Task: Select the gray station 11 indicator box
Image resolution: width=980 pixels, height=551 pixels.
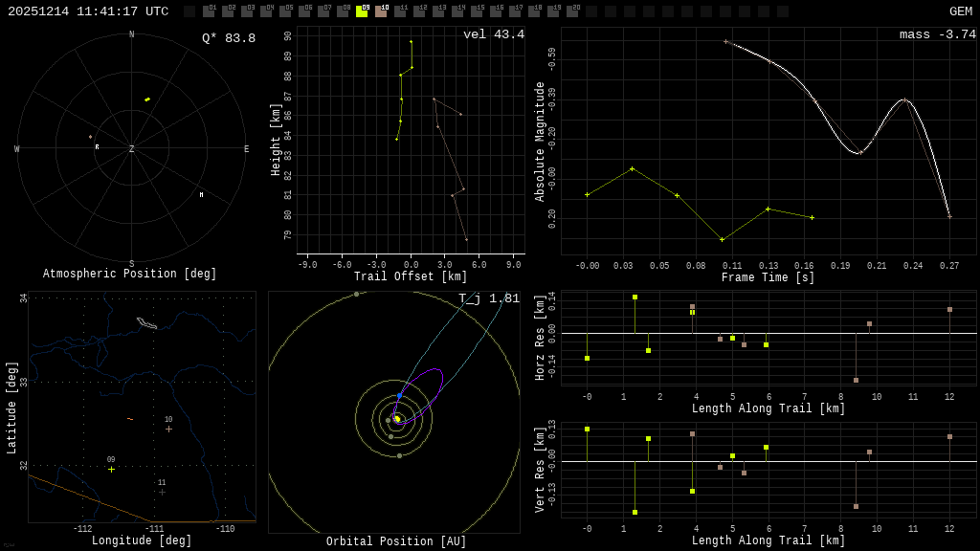Action: [x=400, y=11]
